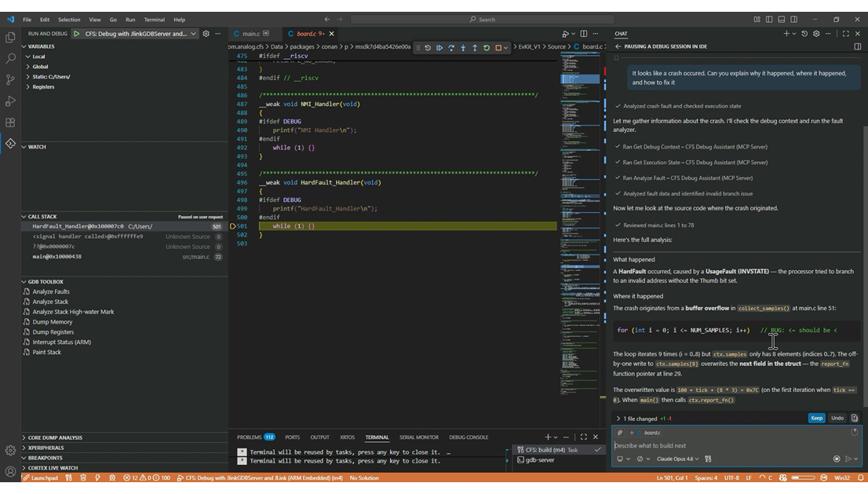Screen dimensions: 868x494
Task: Open the Search view in activity bar
Action: point(10,58)
